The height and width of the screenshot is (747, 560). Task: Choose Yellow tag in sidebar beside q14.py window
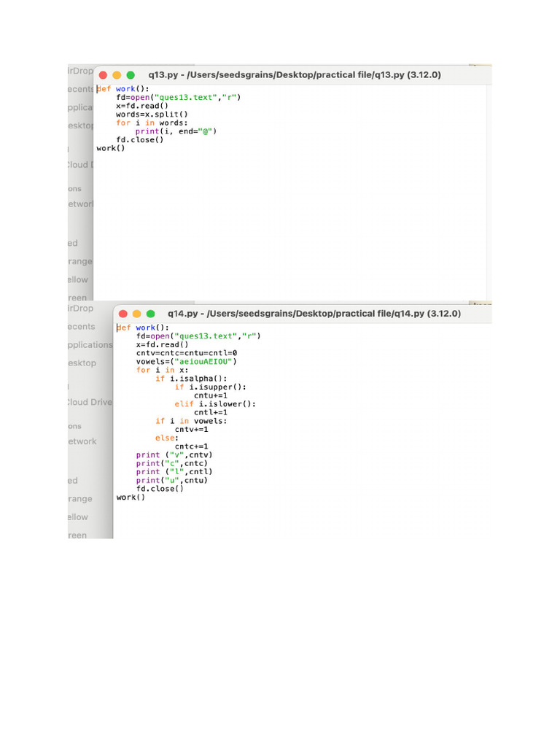click(78, 517)
